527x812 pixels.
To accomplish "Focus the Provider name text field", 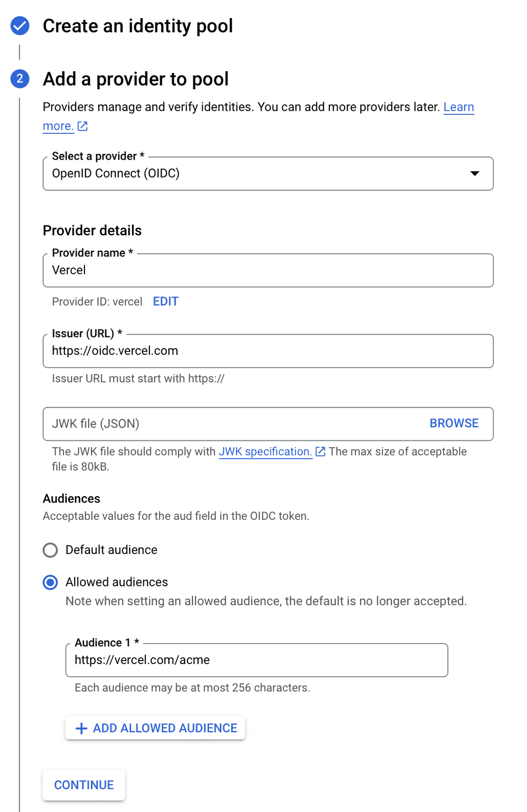I will click(267, 271).
